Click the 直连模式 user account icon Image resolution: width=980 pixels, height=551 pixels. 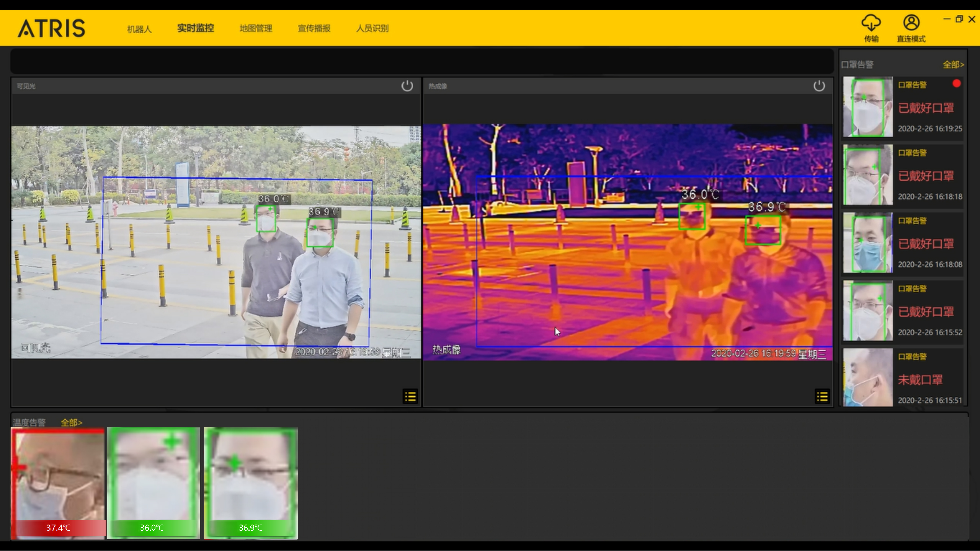(x=911, y=23)
